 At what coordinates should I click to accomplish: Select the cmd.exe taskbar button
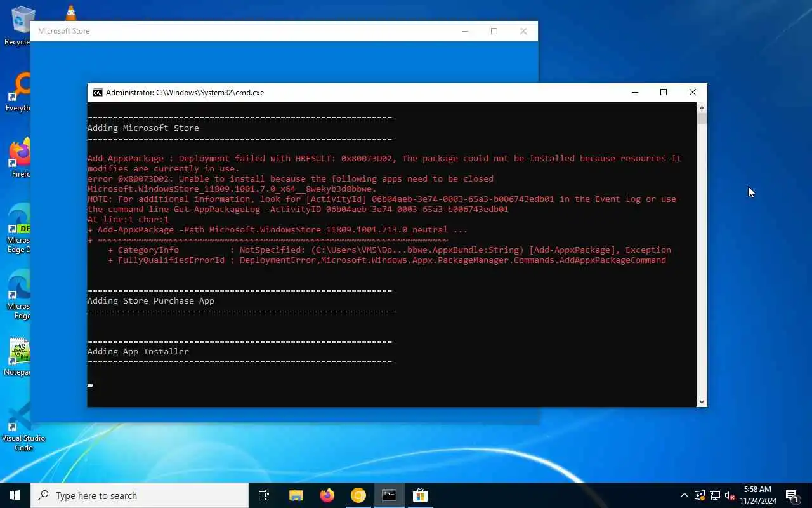click(389, 495)
